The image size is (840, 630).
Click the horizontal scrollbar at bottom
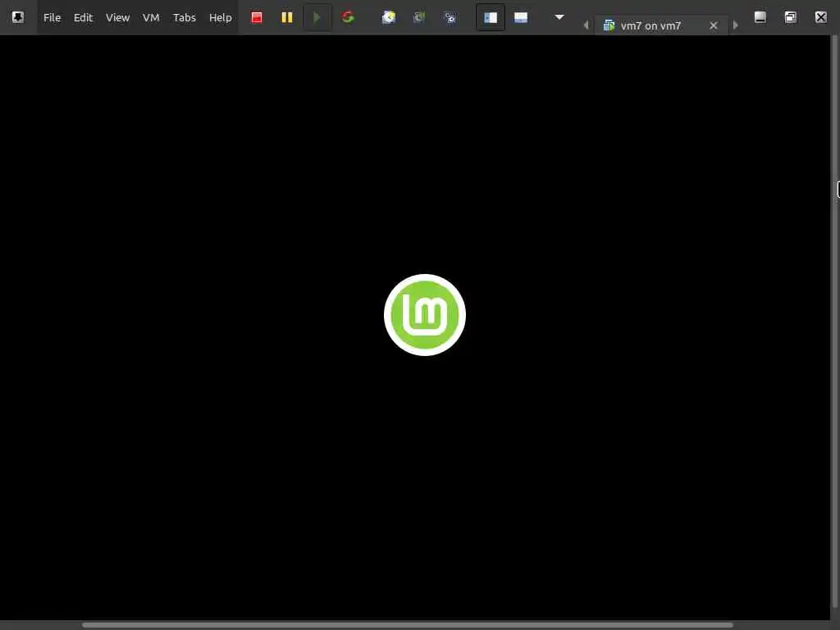point(407,625)
